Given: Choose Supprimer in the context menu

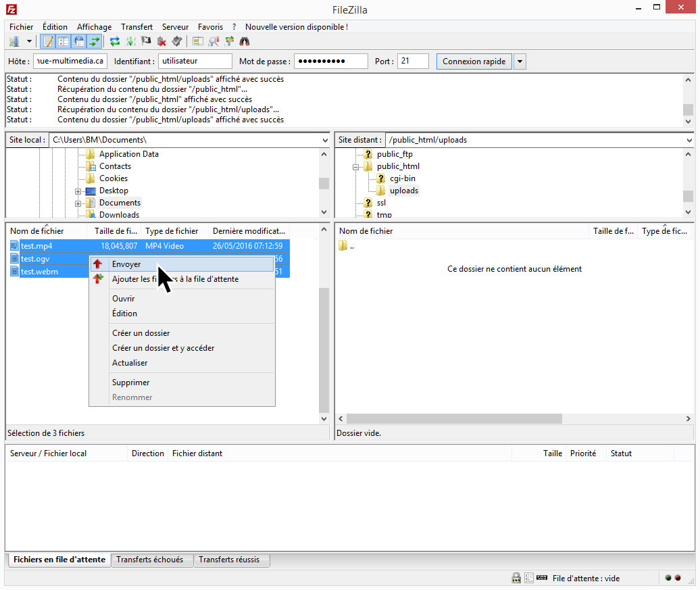Looking at the screenshot, I should coord(130,383).
